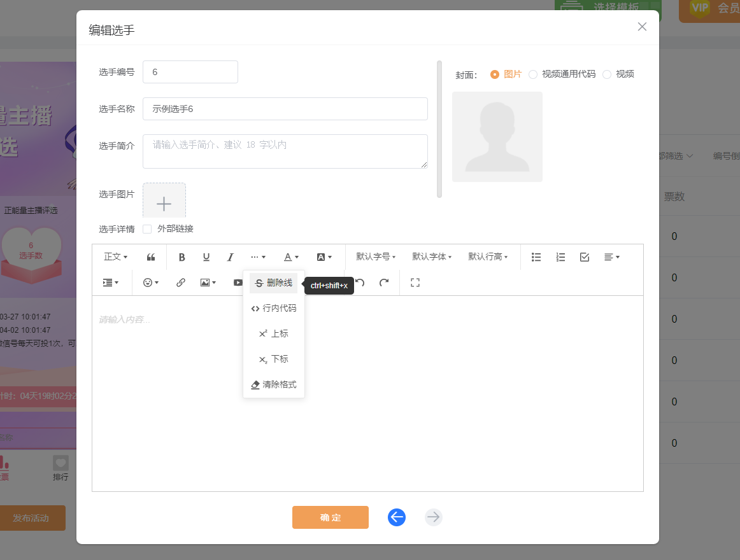Click the redo arrow icon
Viewport: 740px width, 560px height.
pyautogui.click(x=384, y=283)
